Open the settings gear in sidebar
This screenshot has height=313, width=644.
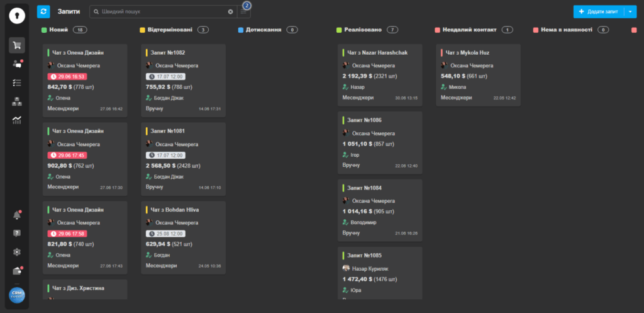(x=17, y=252)
